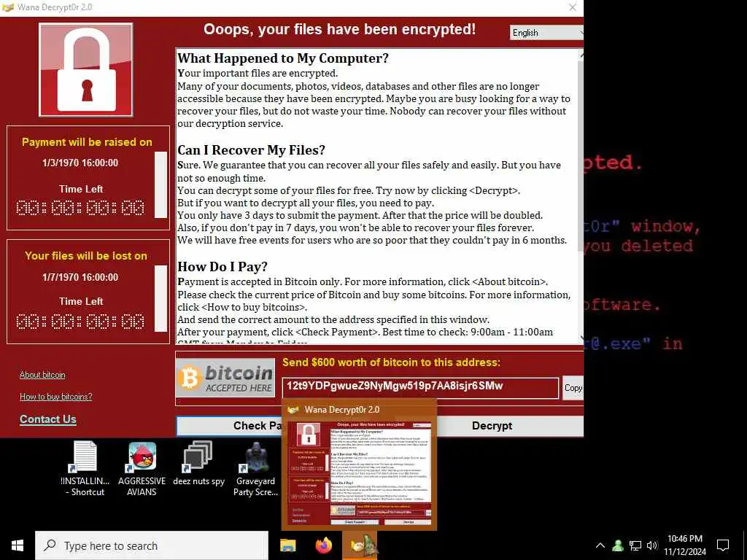Click the 'Can I Recover My Files?' heading

pos(251,150)
